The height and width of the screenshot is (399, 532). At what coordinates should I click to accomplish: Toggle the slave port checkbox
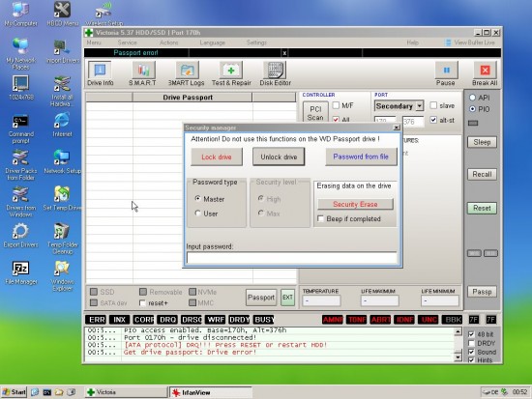pyautogui.click(x=433, y=105)
